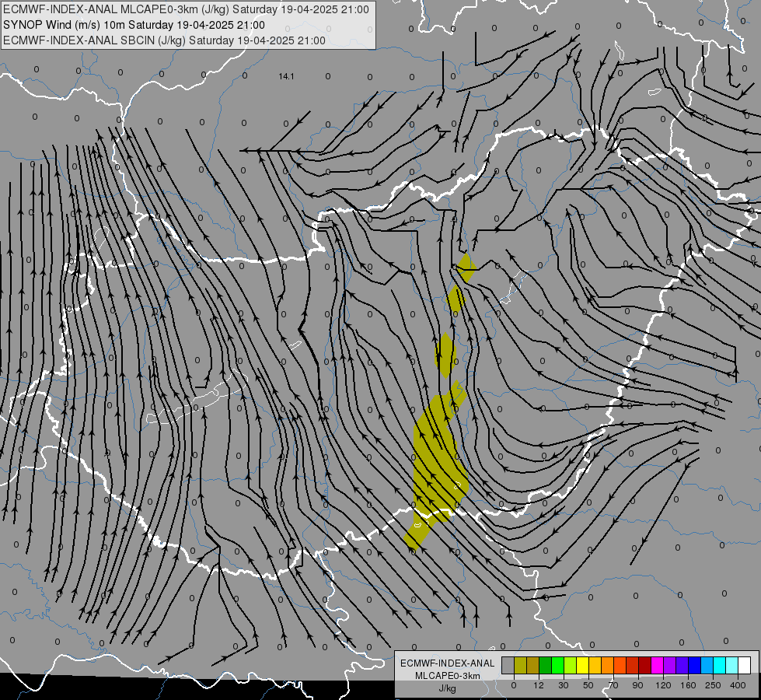Viewport: 761px width, 700px height.
Task: Click the '250' tick label on the legend
Action: [713, 685]
